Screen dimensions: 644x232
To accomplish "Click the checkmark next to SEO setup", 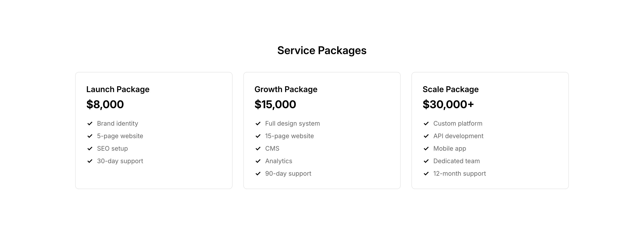I will tap(90, 148).
